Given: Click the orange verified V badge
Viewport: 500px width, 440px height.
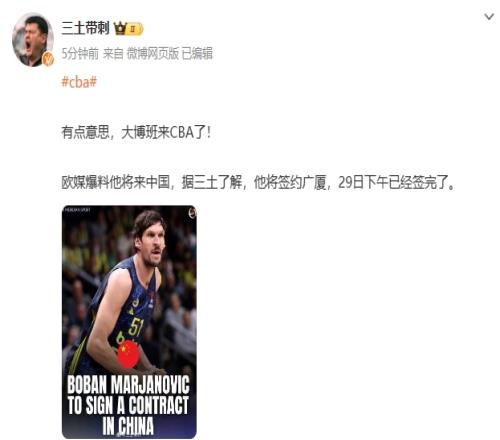Looking at the screenshot, I should [x=49, y=59].
